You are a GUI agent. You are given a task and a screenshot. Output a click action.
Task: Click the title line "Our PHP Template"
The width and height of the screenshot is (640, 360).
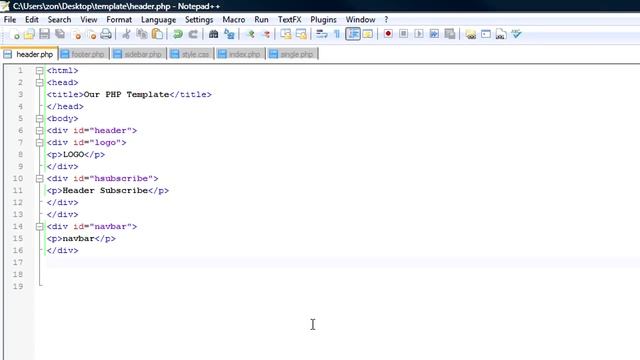129,95
